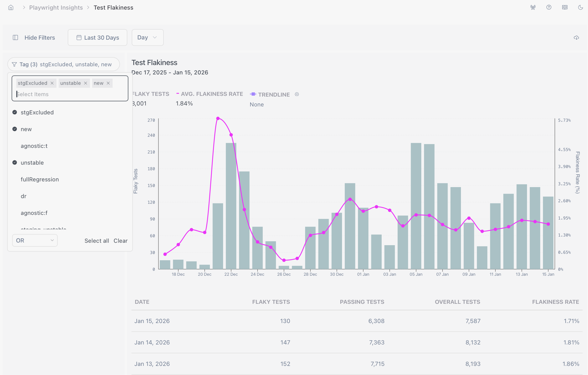Open the help question mark icon
Image resolution: width=588 pixels, height=375 pixels.
click(x=549, y=7)
